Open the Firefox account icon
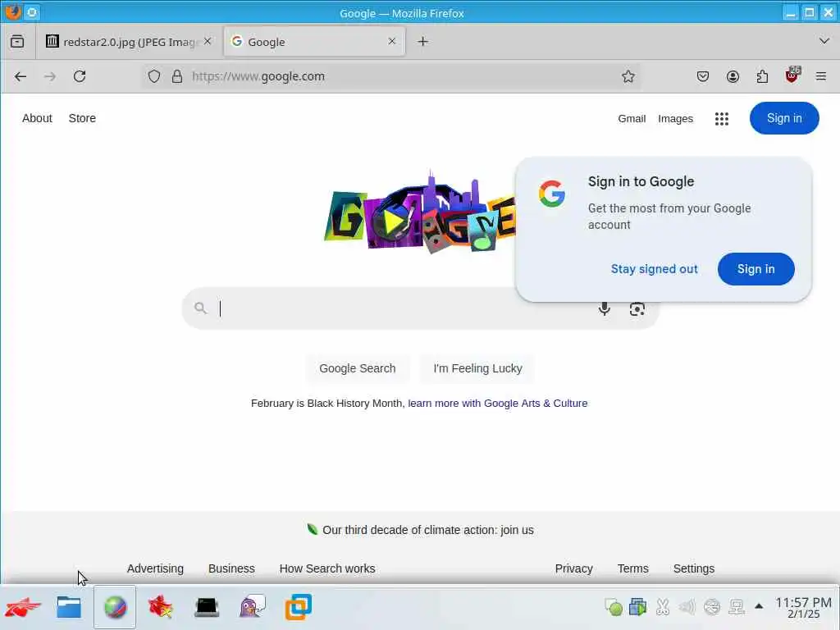This screenshot has width=840, height=630. click(733, 76)
